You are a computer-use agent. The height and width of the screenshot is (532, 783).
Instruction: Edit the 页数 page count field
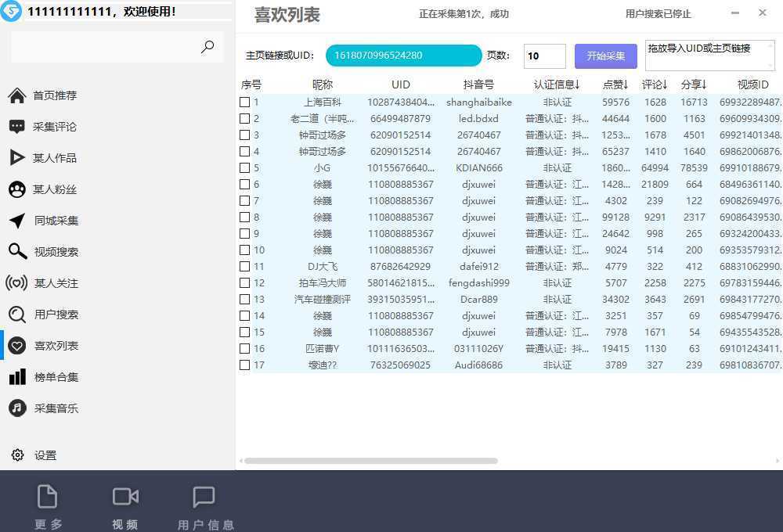(544, 56)
